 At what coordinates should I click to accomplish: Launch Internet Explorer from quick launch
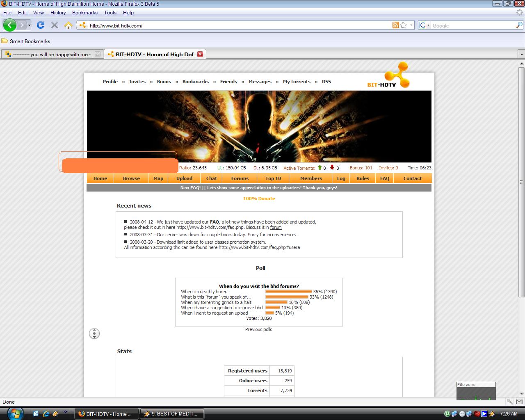tap(46, 414)
